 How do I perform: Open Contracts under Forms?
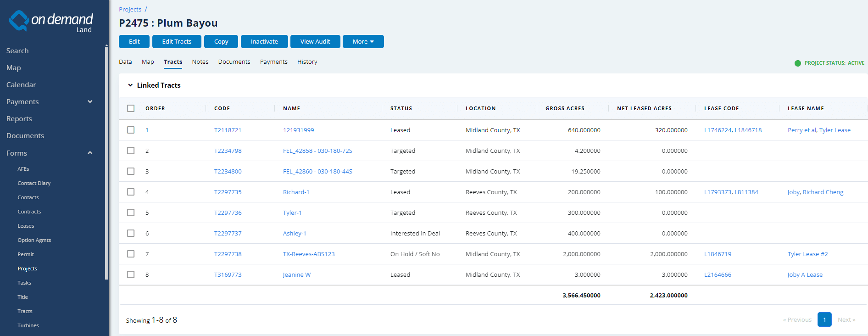coord(29,212)
